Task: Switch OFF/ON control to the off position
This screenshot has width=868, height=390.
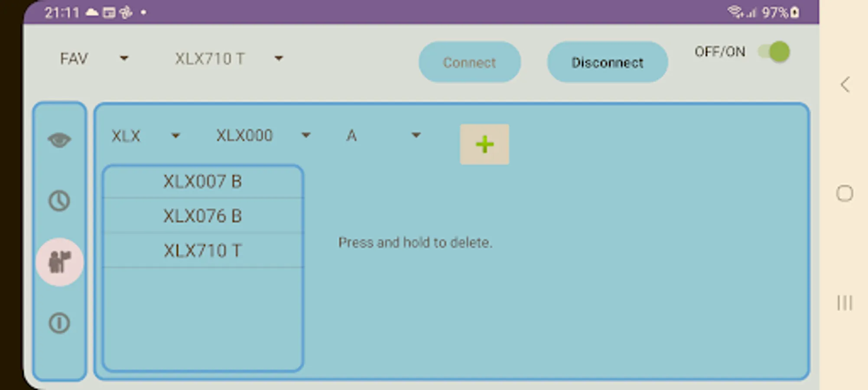Action: (773, 52)
